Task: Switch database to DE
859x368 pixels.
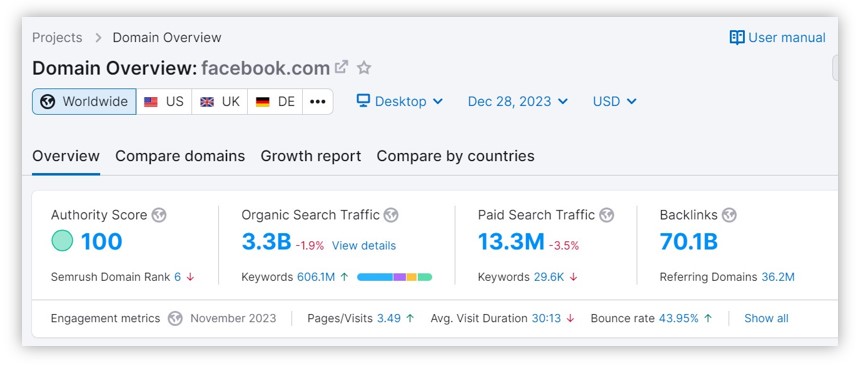Action: 275,101
